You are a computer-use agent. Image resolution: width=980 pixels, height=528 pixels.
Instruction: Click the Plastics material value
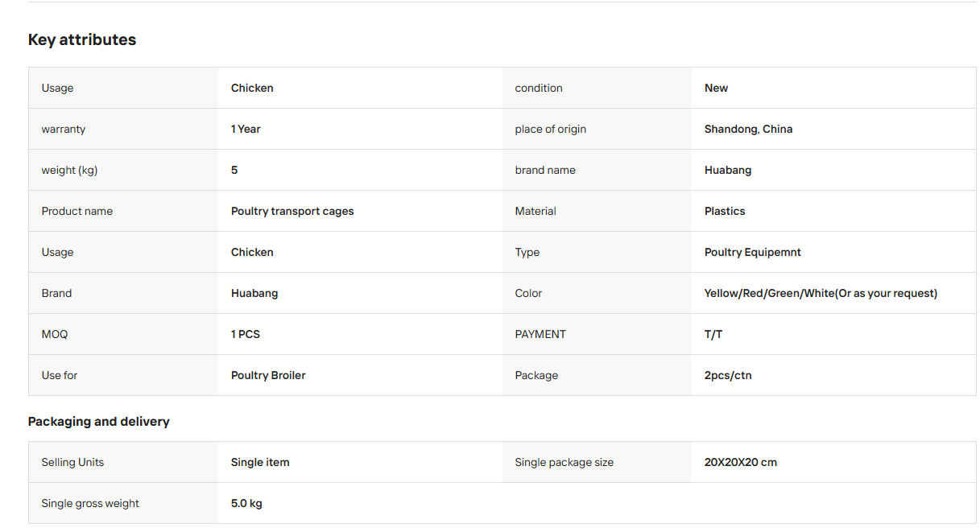pos(725,211)
